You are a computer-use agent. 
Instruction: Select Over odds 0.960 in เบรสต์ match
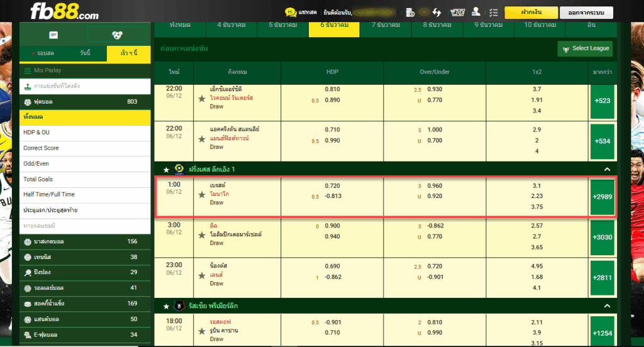click(x=435, y=186)
